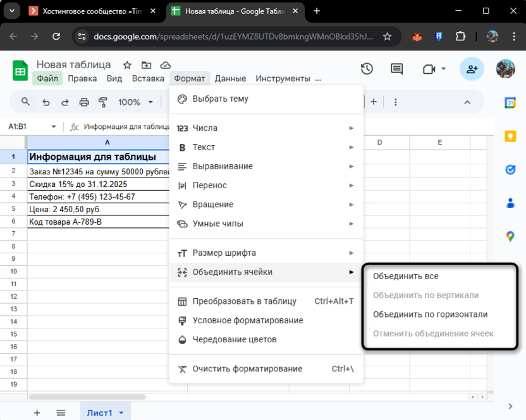Click the print icon
Image resolution: width=526 pixels, height=420 pixels.
84,102
